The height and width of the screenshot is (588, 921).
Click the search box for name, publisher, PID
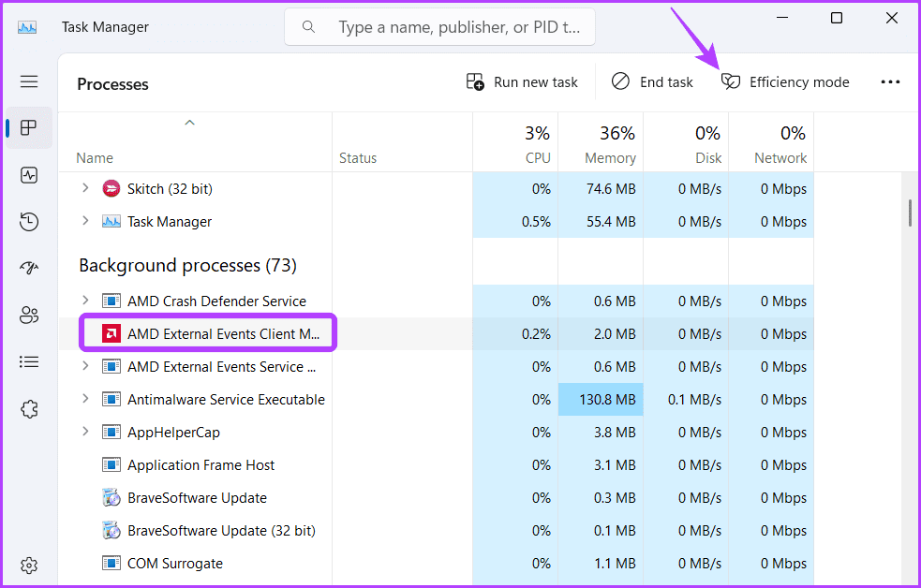pyautogui.click(x=439, y=27)
